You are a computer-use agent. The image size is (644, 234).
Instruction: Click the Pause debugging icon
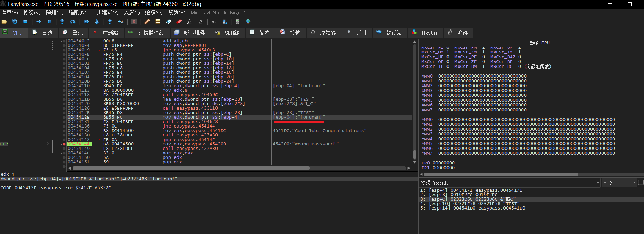click(49, 22)
